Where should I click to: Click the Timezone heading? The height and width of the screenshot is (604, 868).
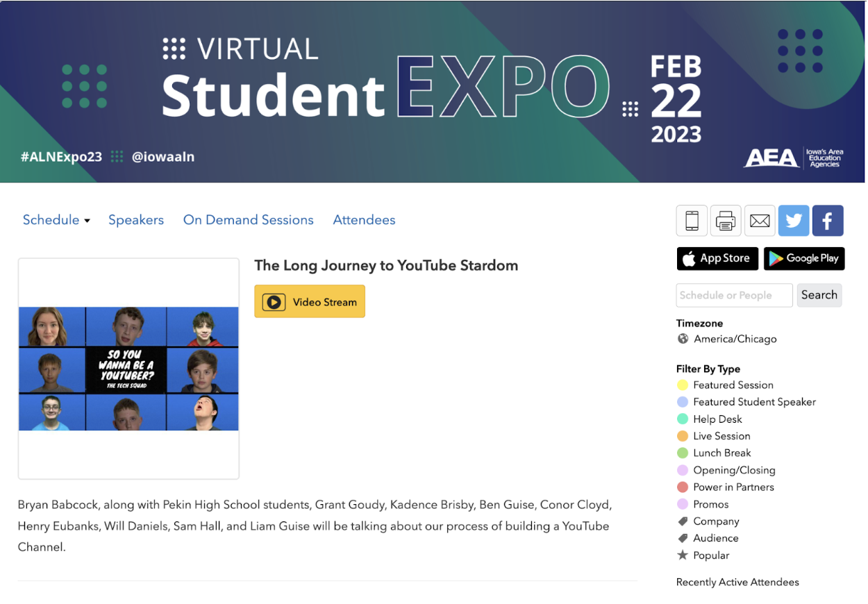699,324
